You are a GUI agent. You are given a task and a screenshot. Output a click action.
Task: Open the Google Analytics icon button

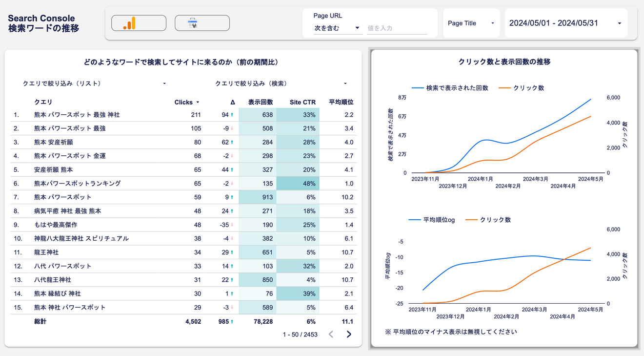click(x=139, y=23)
